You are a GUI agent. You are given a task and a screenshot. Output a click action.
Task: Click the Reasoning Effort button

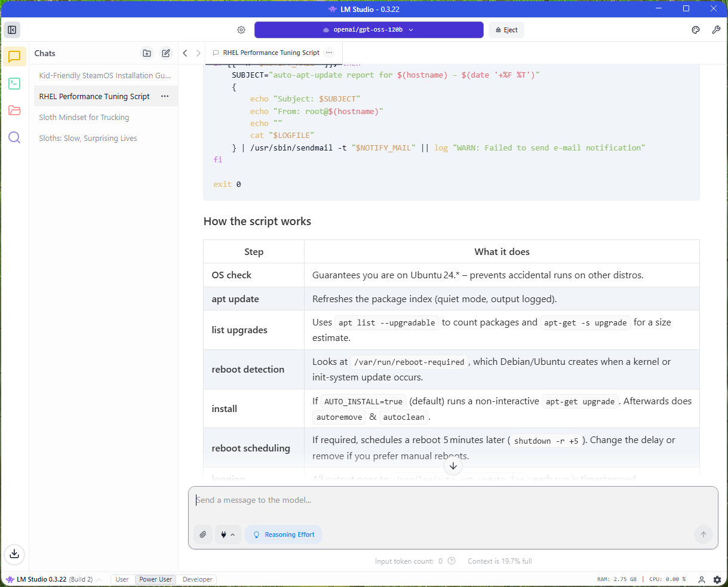tap(284, 534)
